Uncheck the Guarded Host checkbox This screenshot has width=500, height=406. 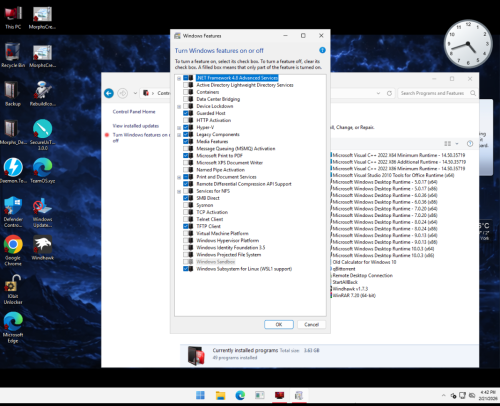[x=186, y=113]
